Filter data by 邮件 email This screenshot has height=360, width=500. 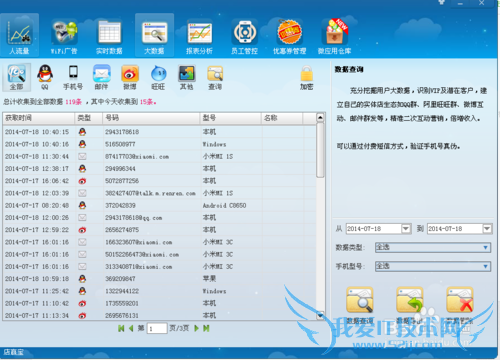[102, 77]
